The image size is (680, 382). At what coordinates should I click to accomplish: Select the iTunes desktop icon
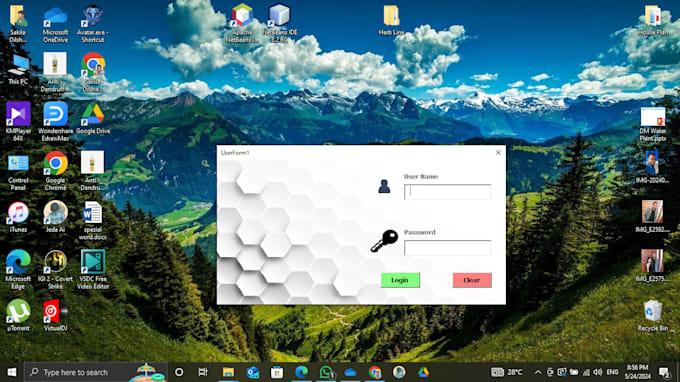[x=18, y=217]
